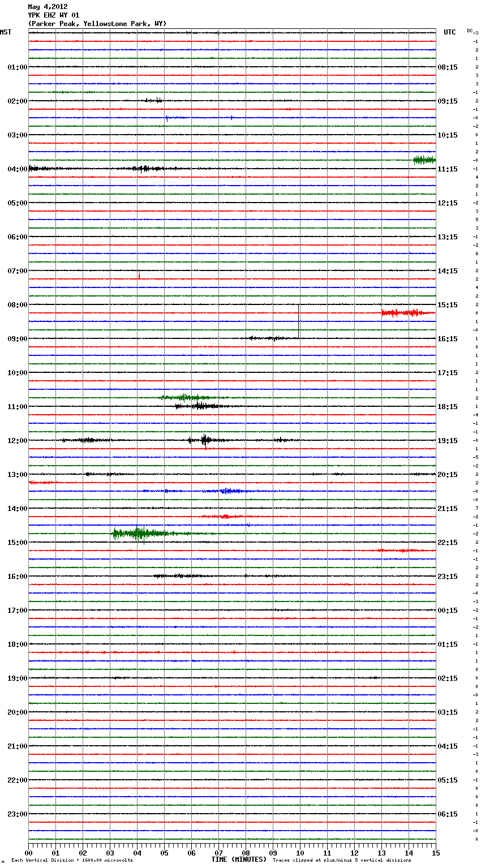
Task: Click the '16:15' UTC time label
Action: 448,339
